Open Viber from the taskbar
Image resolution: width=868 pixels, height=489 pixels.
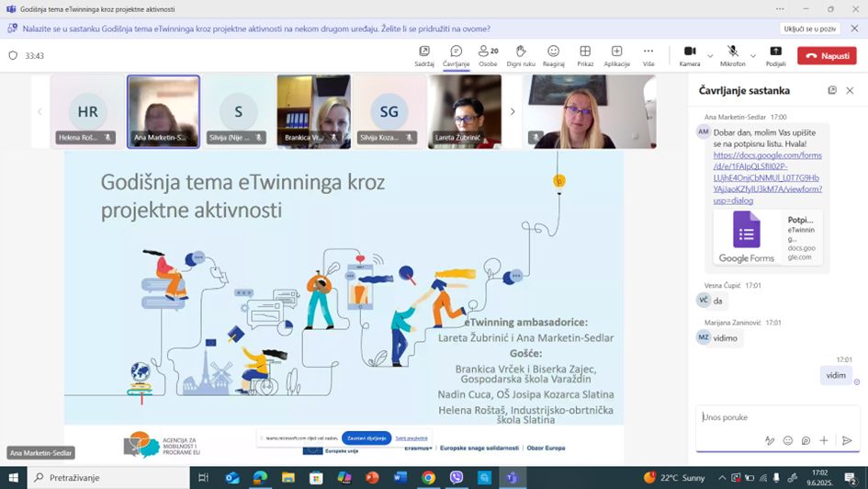click(x=457, y=477)
